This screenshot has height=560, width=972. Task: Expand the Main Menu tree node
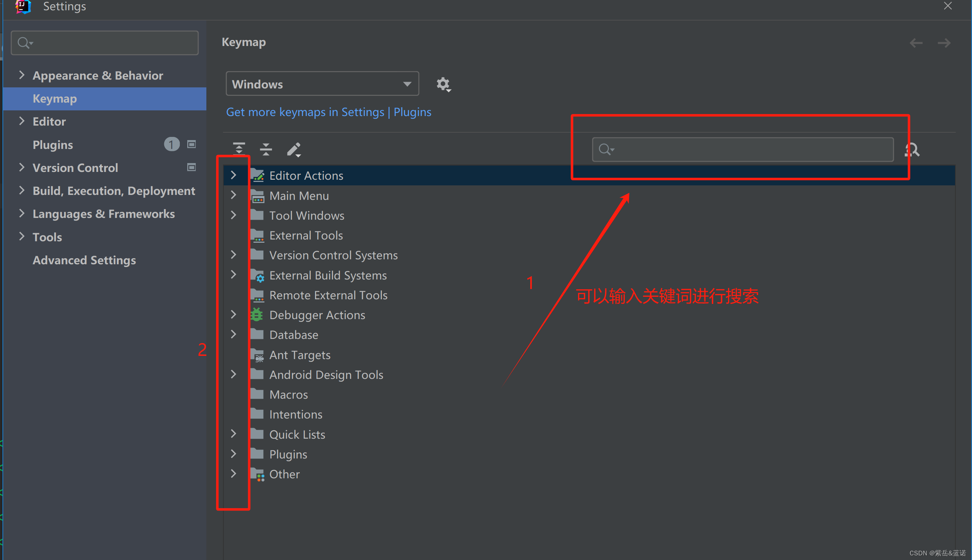click(x=233, y=195)
